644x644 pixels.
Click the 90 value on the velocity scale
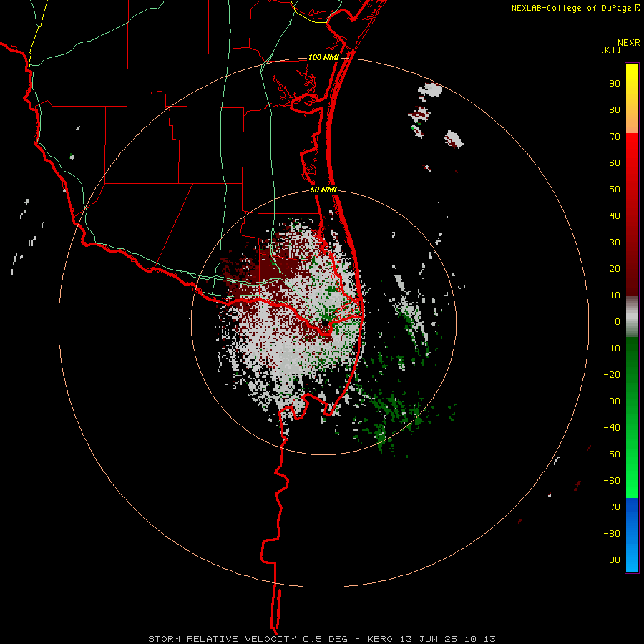[615, 84]
